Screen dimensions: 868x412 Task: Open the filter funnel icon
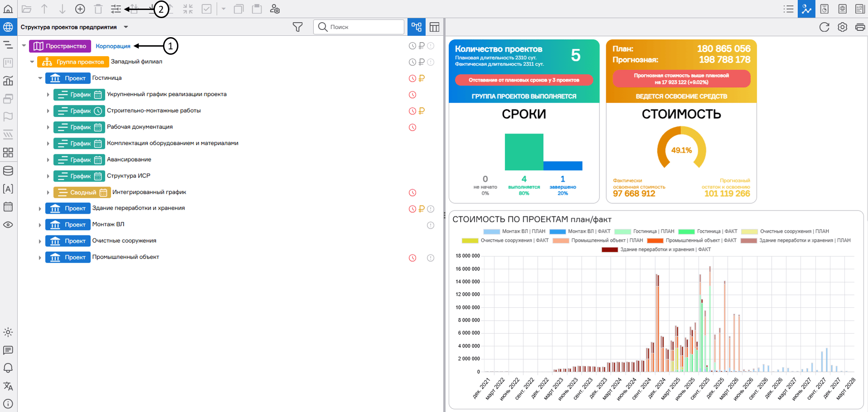coord(297,27)
